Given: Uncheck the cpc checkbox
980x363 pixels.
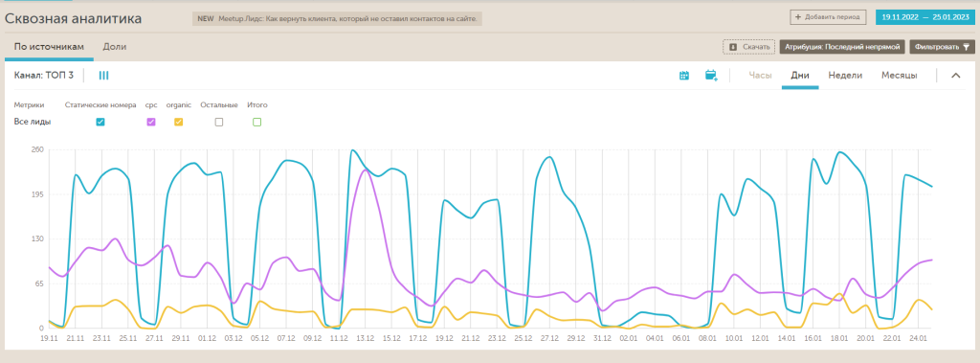Looking at the screenshot, I should click(151, 122).
